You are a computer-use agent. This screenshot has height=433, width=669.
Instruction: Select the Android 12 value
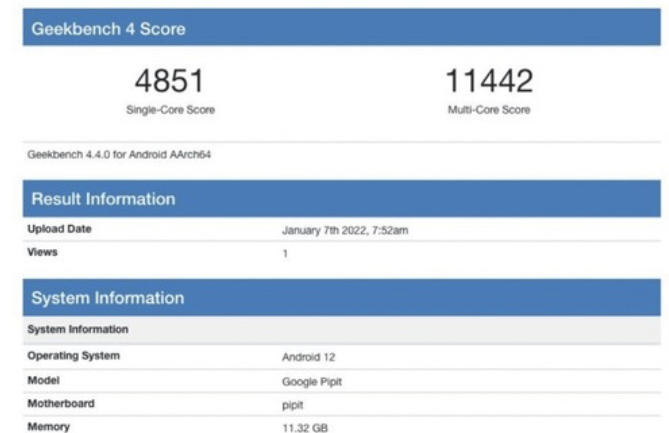(x=308, y=357)
